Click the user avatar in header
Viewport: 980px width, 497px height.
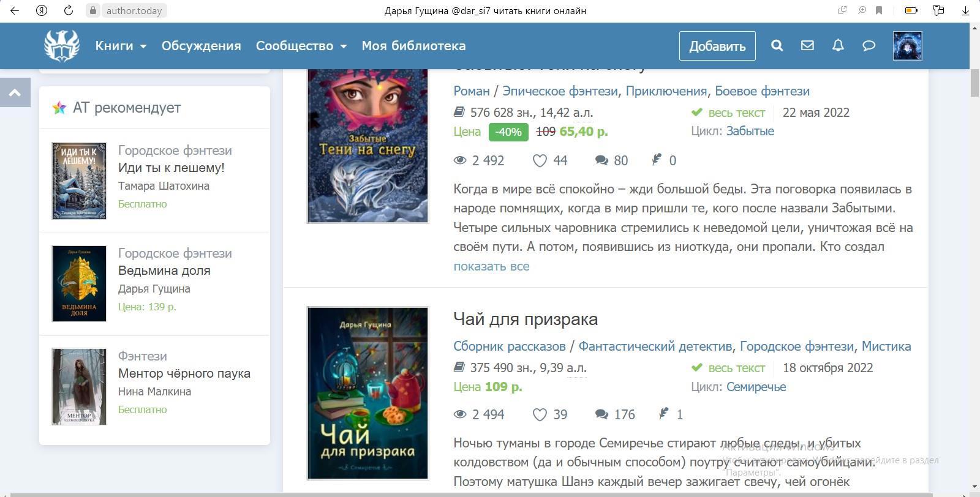tap(907, 46)
